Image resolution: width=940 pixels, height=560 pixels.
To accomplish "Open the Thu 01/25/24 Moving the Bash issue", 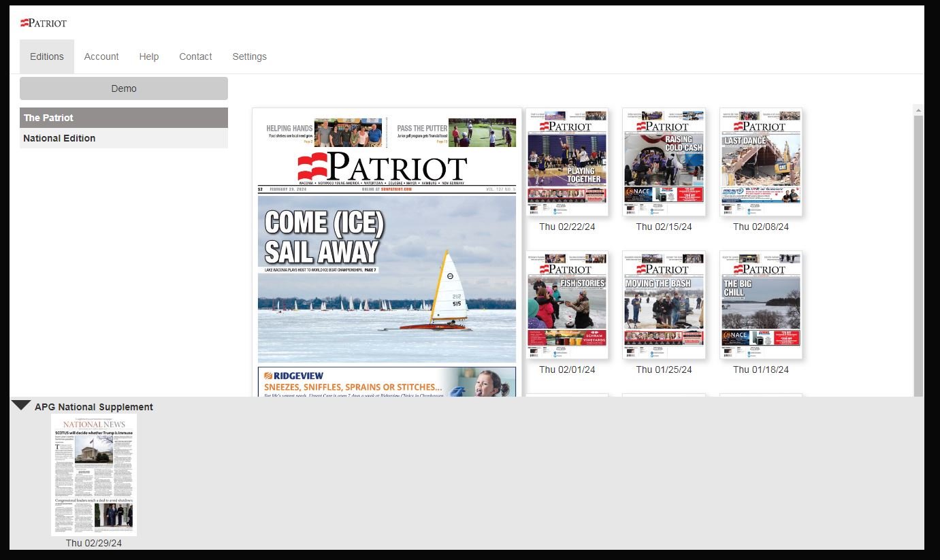I will click(664, 305).
